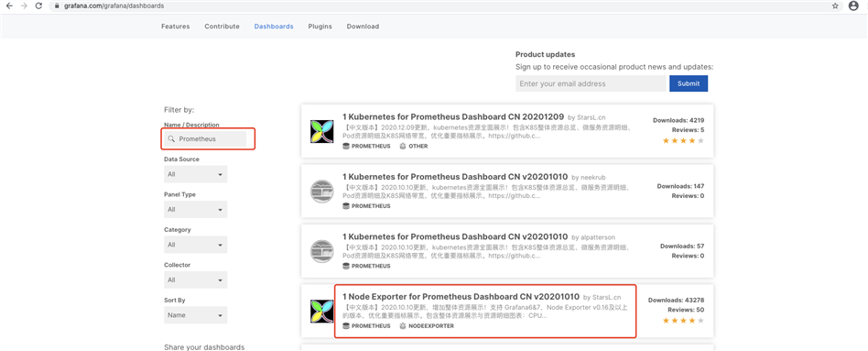Open 1 Kubernetes for Prometheus Dashboard CN 20201209
The image size is (868, 351).
(x=453, y=117)
